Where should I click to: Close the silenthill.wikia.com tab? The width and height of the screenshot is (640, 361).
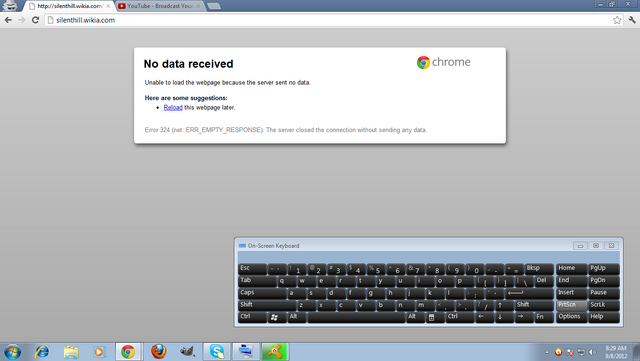click(x=108, y=6)
